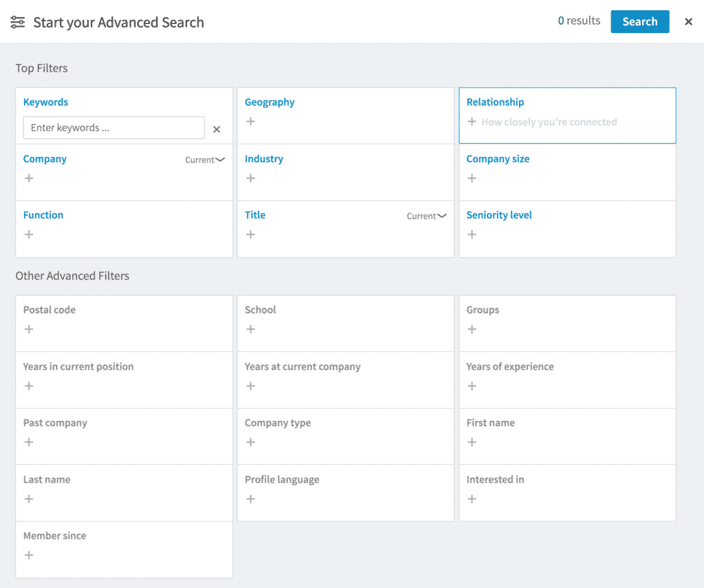Open the Company Current dropdown
704x588 pixels.
[x=205, y=160]
